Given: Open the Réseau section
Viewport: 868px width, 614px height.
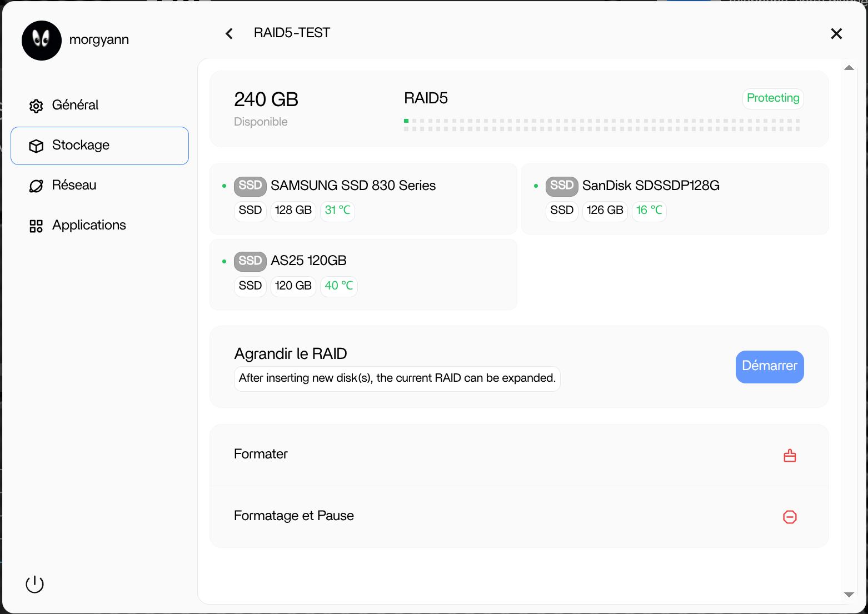Looking at the screenshot, I should [x=99, y=186].
